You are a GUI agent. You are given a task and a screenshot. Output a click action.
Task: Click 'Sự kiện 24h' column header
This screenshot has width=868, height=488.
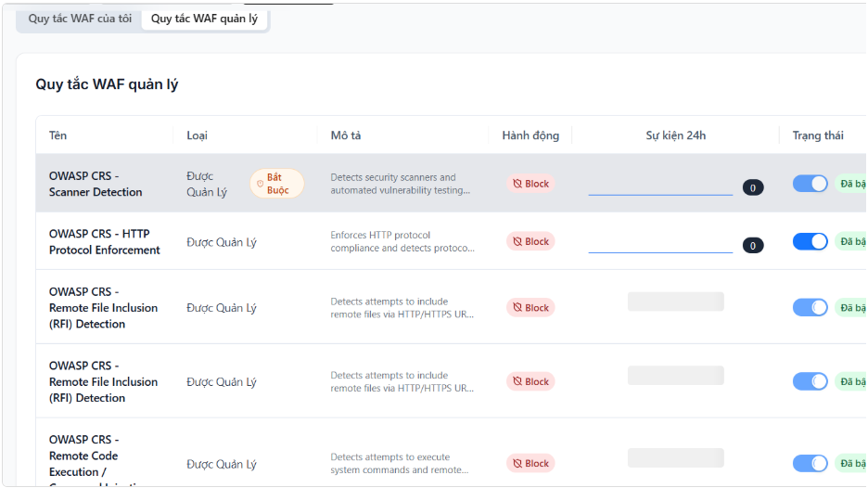[675, 135]
